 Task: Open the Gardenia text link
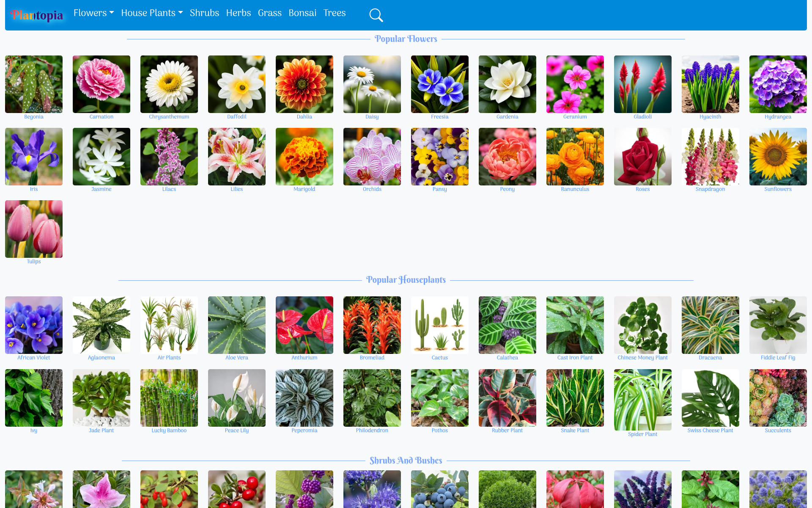[507, 117]
